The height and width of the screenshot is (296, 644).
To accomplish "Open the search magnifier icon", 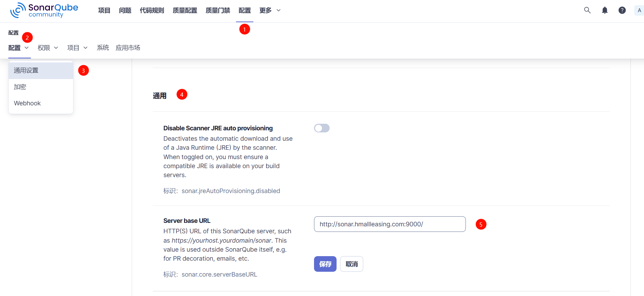I will (587, 10).
